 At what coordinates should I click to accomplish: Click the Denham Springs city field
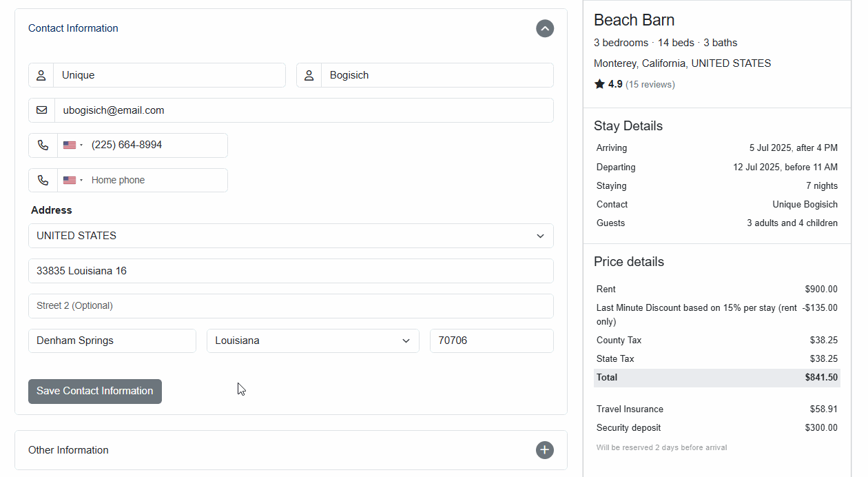tap(112, 341)
